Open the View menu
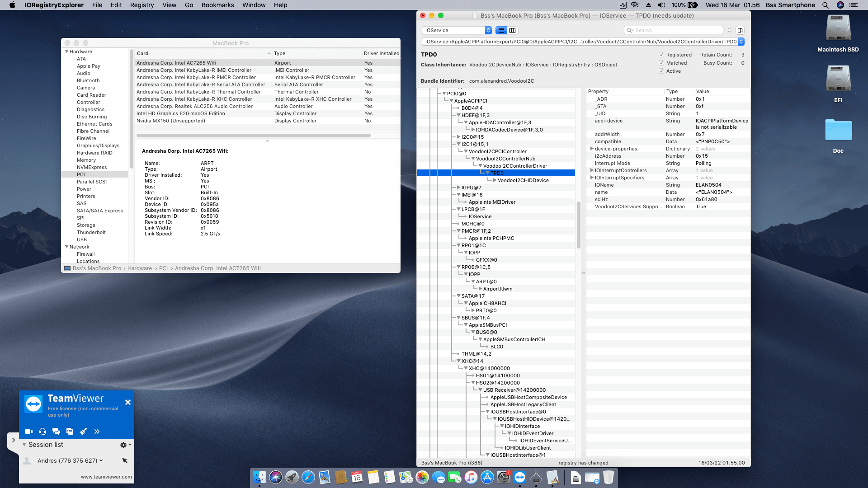The image size is (868, 488). [x=169, y=5]
